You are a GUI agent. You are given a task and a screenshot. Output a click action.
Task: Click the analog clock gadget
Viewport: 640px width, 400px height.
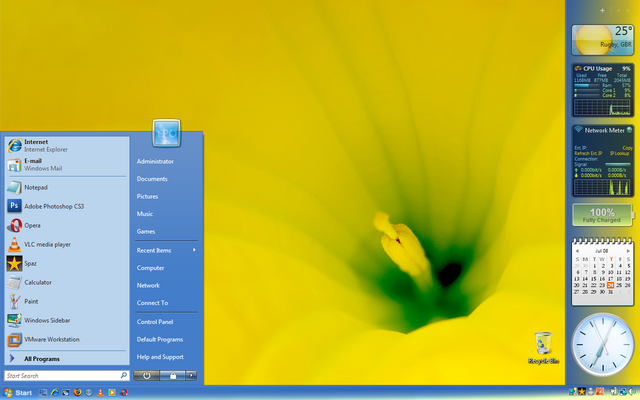pos(603,345)
